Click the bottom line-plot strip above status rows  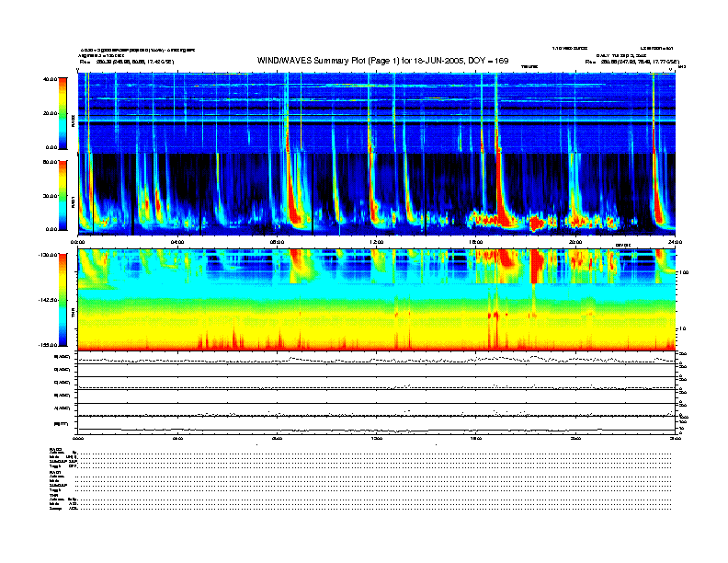tap(377, 426)
